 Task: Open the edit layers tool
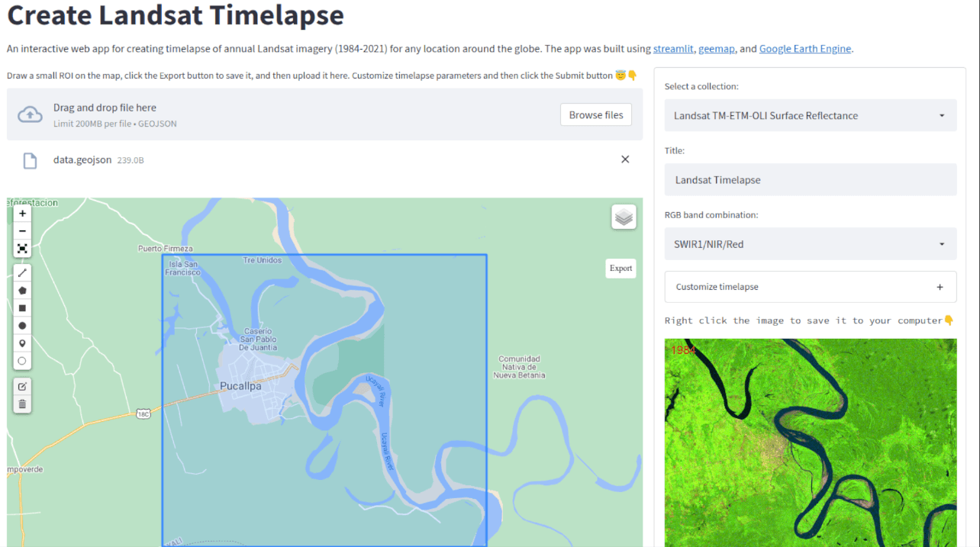(22, 386)
